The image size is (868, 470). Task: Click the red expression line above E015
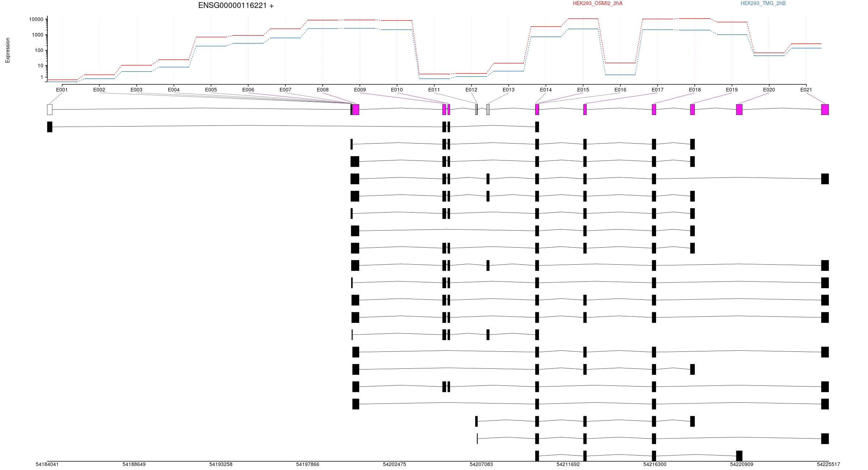point(583,18)
